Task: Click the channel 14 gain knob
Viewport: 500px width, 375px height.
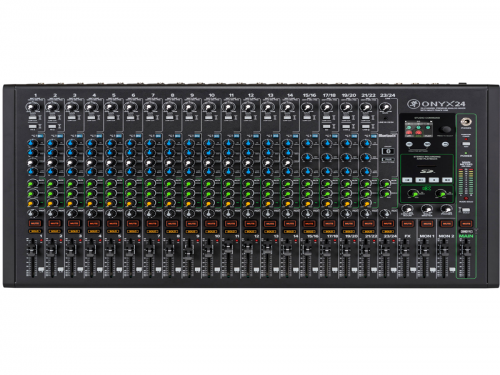Action: coord(287,107)
